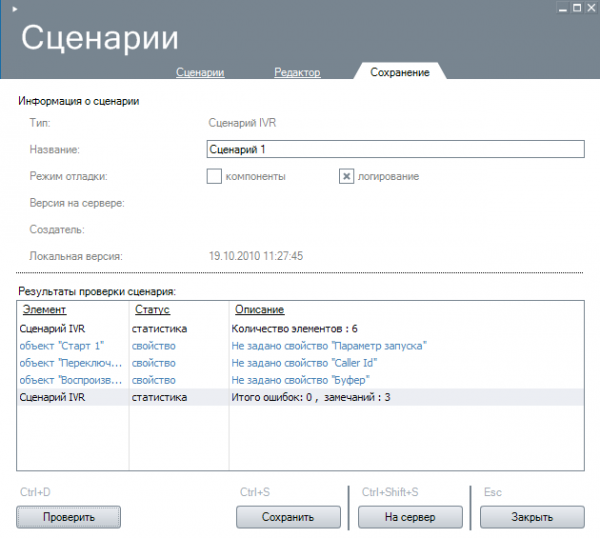This screenshot has width=600, height=538.
Task: Maximize the Сценарии window
Action: coord(576,7)
